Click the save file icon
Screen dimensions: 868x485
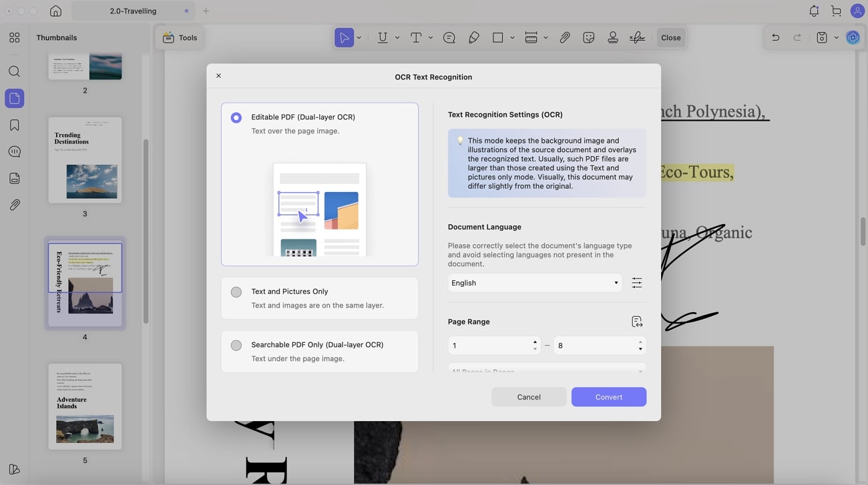[822, 38]
